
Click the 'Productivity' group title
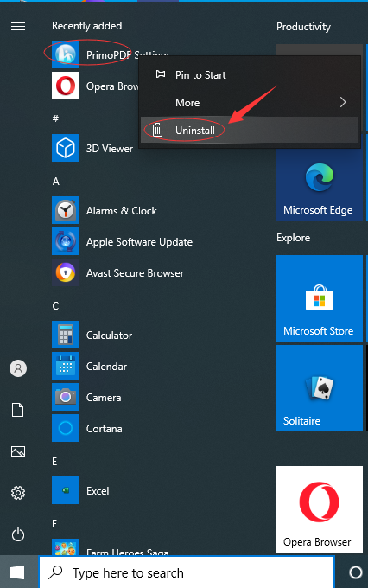pyautogui.click(x=303, y=27)
